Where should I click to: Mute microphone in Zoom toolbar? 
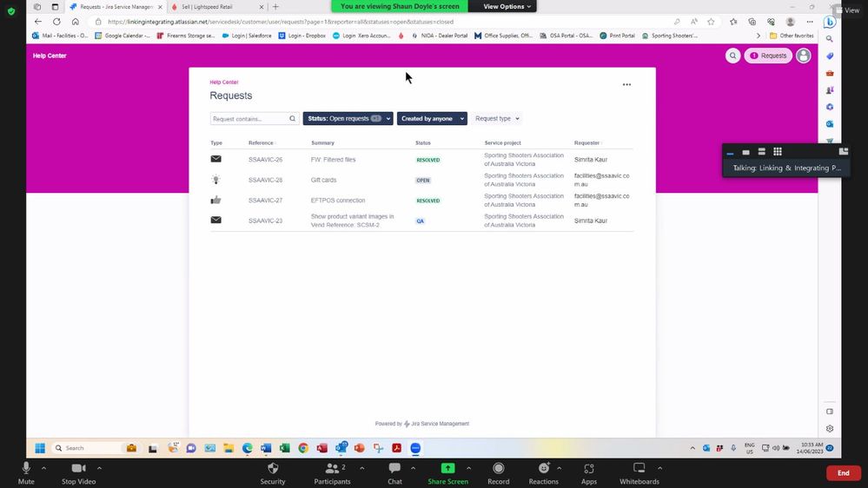[x=26, y=473]
